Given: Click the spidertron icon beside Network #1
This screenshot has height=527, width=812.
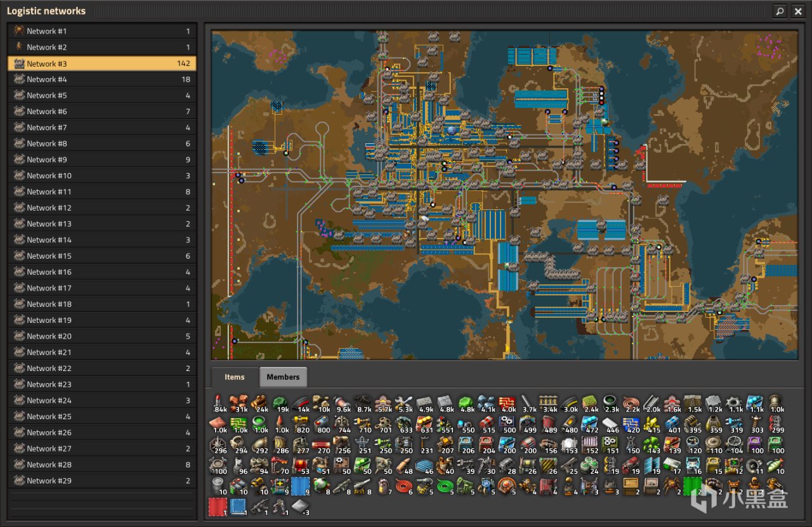Looking at the screenshot, I should click(19, 31).
